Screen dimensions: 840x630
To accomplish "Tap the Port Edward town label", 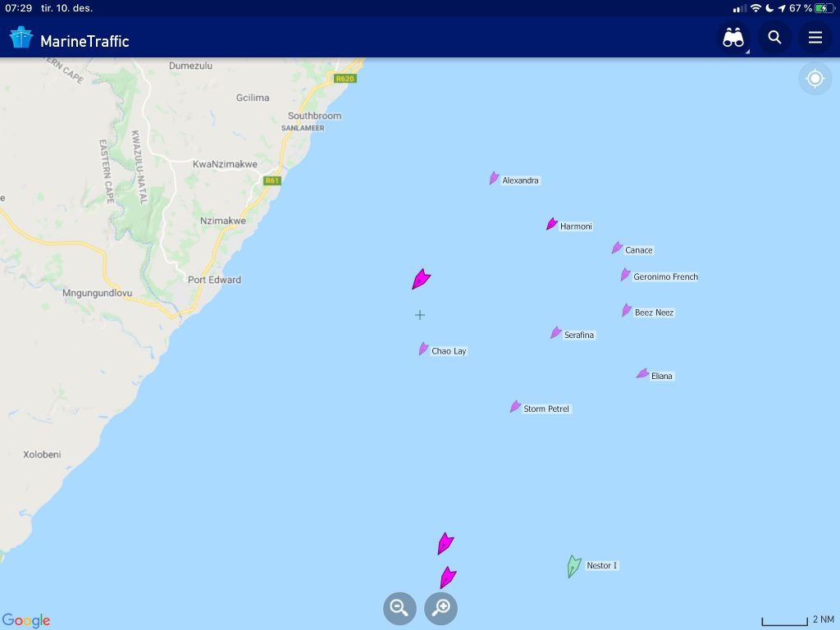I will (214, 280).
